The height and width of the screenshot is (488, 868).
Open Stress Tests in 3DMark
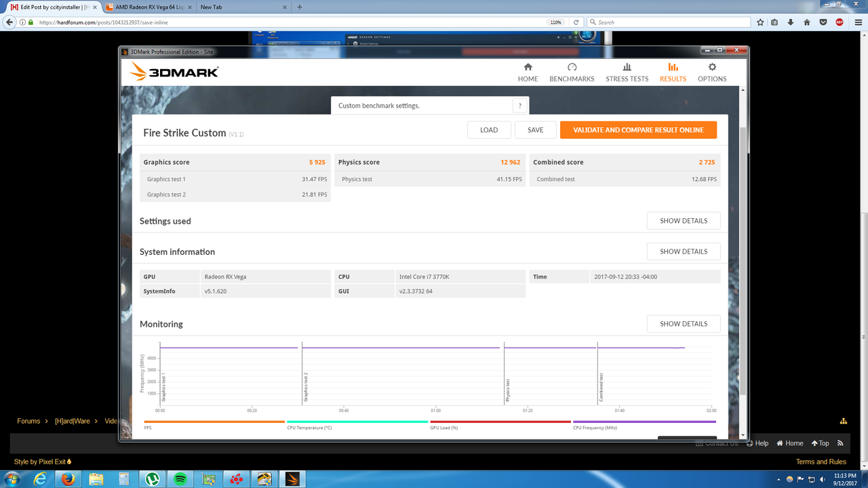click(627, 73)
